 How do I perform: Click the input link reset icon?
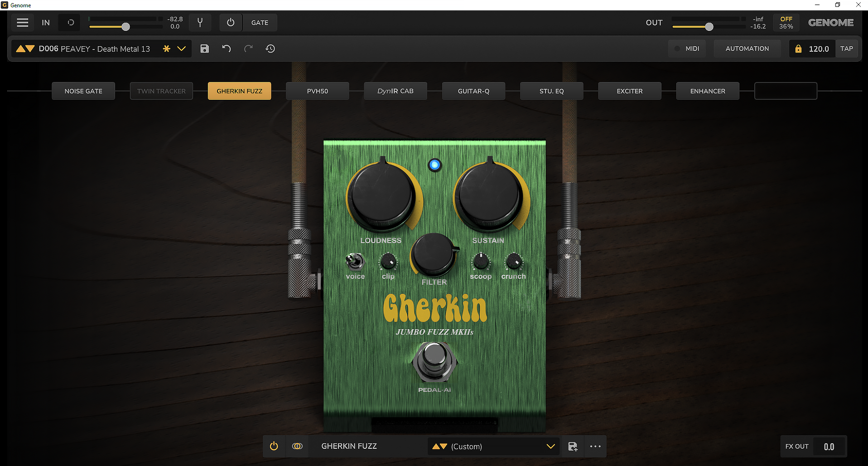[71, 23]
